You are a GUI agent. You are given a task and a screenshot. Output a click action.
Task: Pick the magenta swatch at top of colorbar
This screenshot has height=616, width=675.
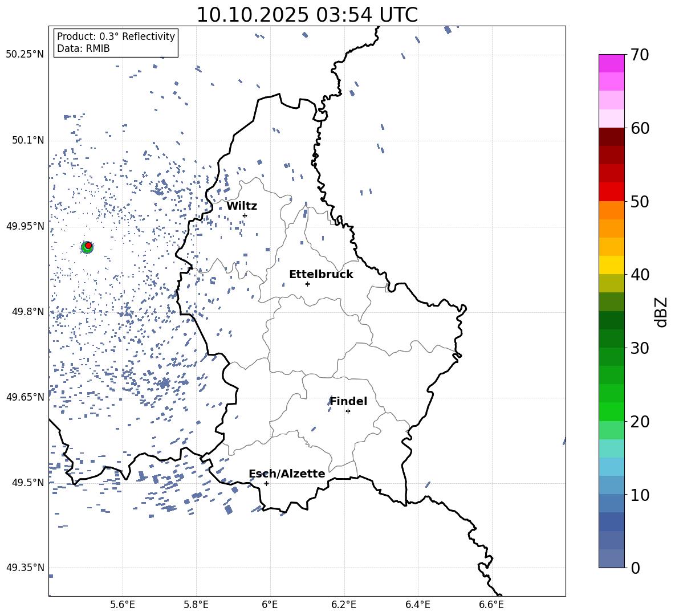[611, 63]
